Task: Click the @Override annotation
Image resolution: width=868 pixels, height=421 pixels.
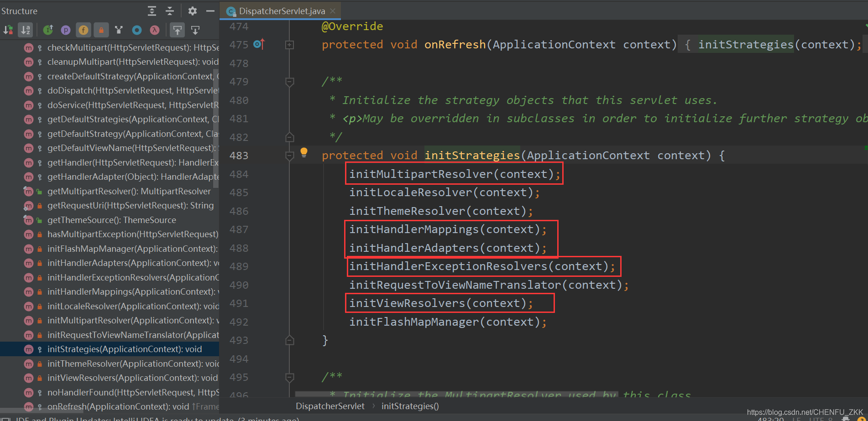Action: [x=352, y=26]
